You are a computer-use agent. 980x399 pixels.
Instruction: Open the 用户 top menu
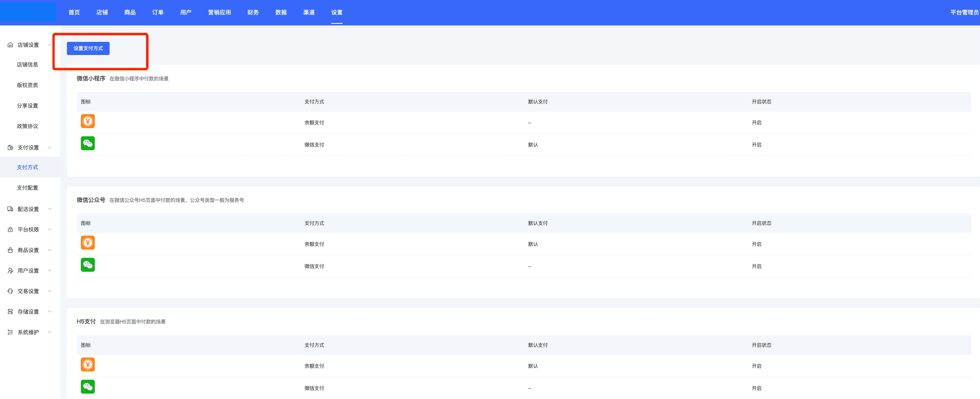[x=186, y=12]
